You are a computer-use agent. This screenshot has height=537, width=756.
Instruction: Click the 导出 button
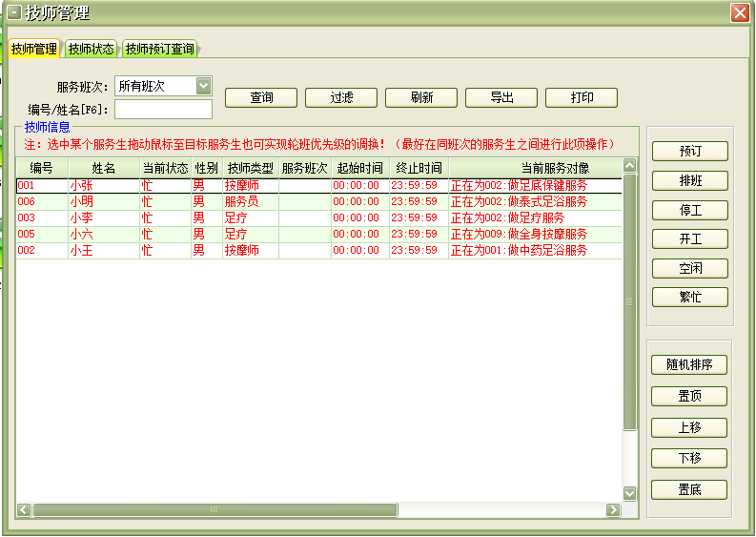tap(501, 97)
